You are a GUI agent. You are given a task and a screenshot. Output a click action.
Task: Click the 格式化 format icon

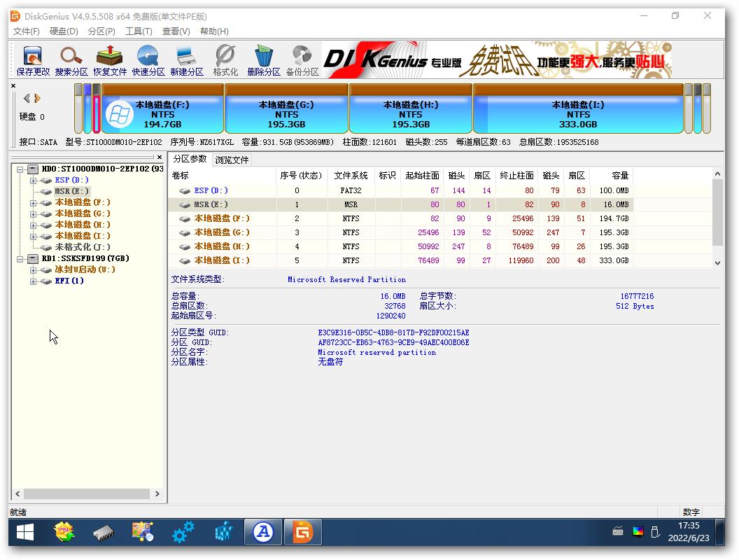pos(223,59)
